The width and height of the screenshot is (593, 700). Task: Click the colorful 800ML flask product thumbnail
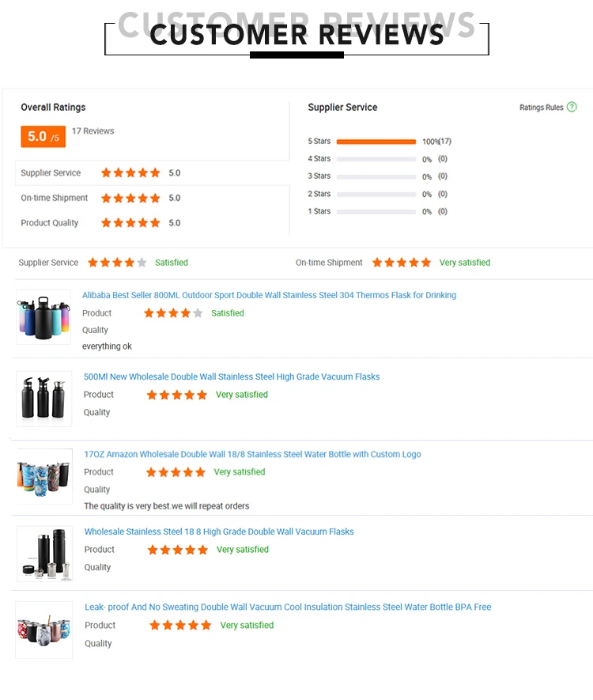click(43, 316)
